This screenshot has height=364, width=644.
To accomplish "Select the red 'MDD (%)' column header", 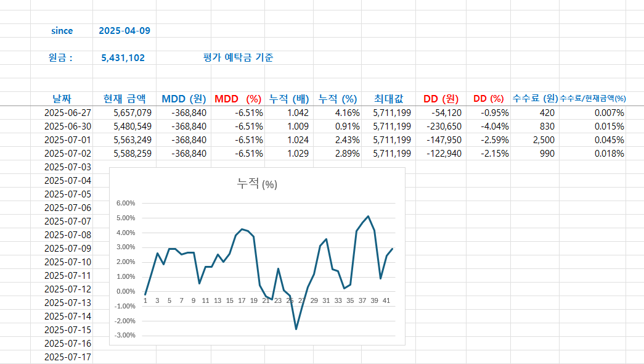I will 238,99.
